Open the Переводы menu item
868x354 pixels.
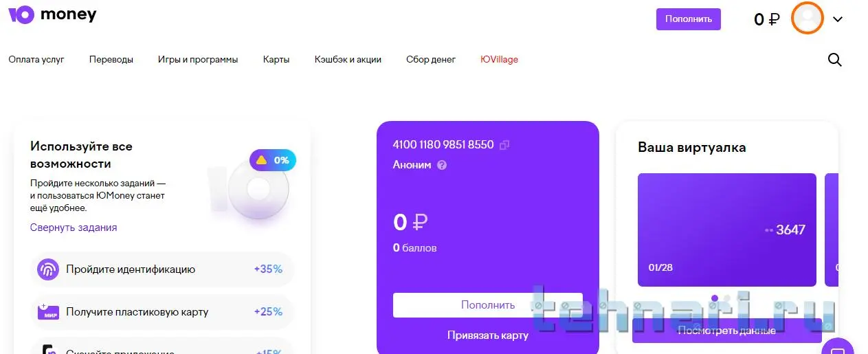tap(111, 60)
